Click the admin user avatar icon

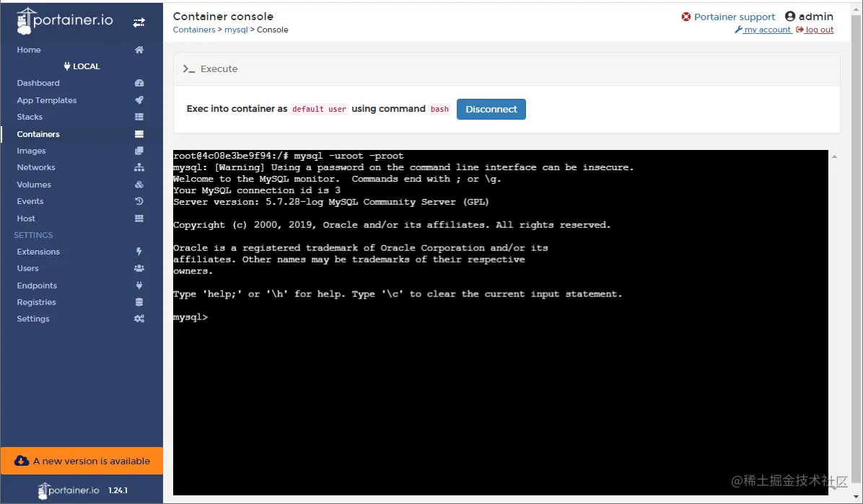(x=790, y=17)
